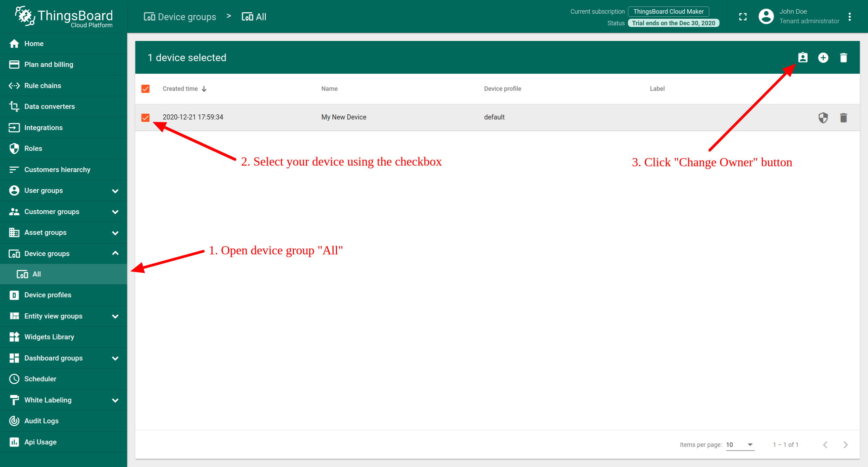Click the Audit Logs icon
Image resolution: width=868 pixels, height=467 pixels.
coord(14,421)
